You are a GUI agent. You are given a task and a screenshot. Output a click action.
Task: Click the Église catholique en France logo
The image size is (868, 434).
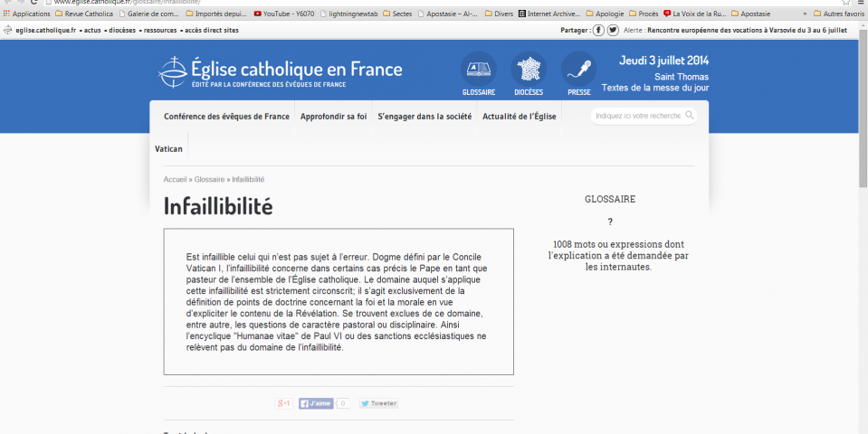coord(280,71)
